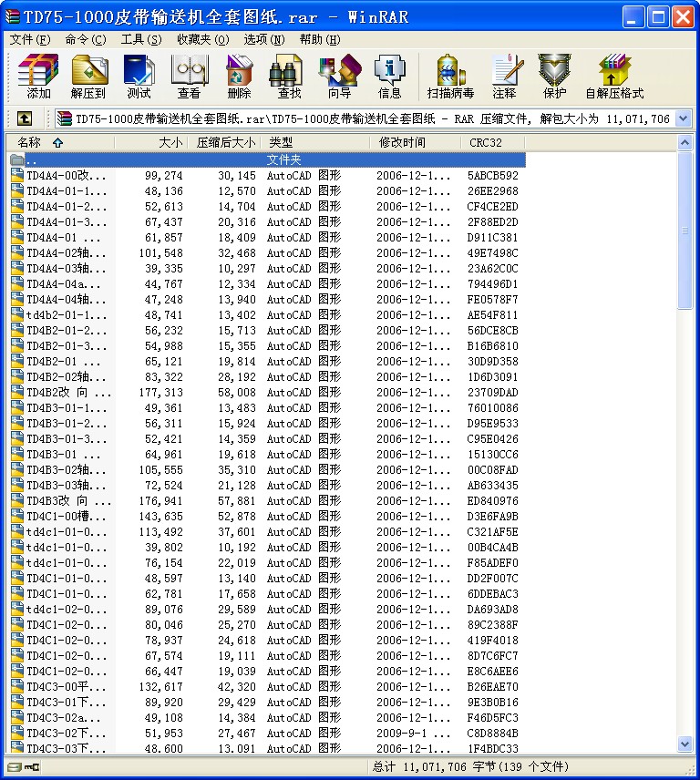700x780 pixels.
Task: Open the Find (查找) binoculars tool
Action: 289,76
